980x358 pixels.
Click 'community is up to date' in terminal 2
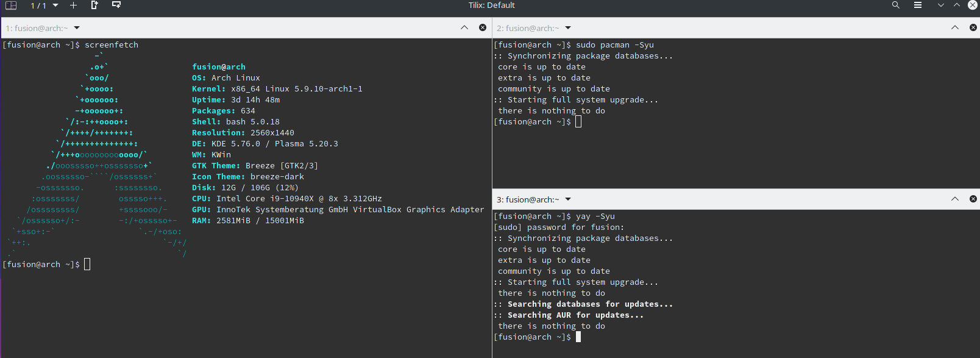[x=554, y=89]
